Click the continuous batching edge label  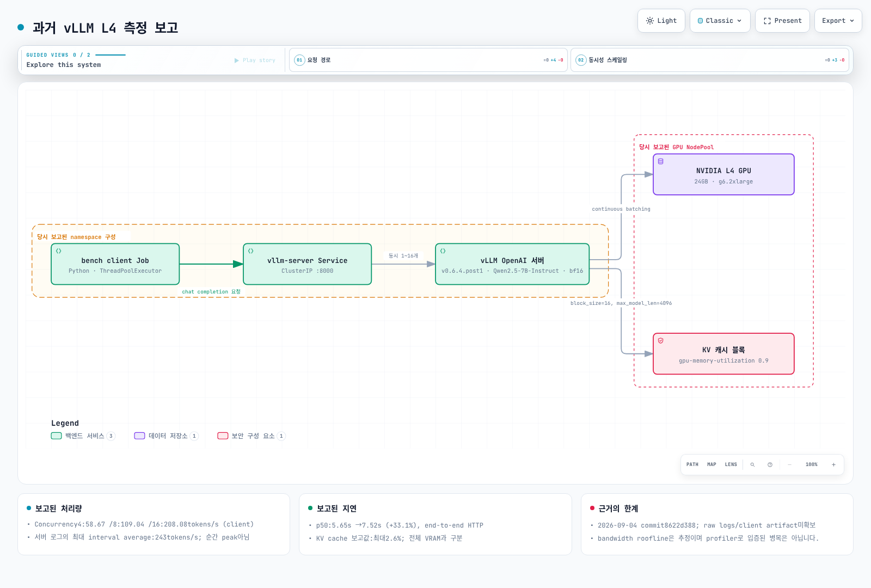point(621,209)
